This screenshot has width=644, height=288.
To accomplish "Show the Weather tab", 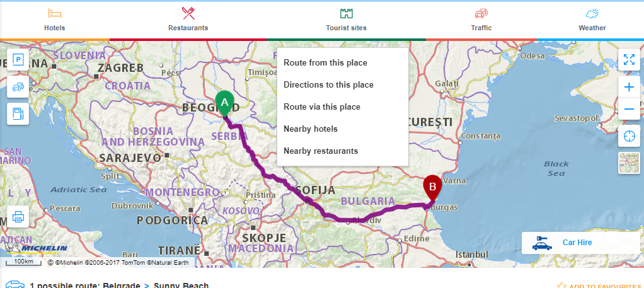I will pyautogui.click(x=592, y=20).
